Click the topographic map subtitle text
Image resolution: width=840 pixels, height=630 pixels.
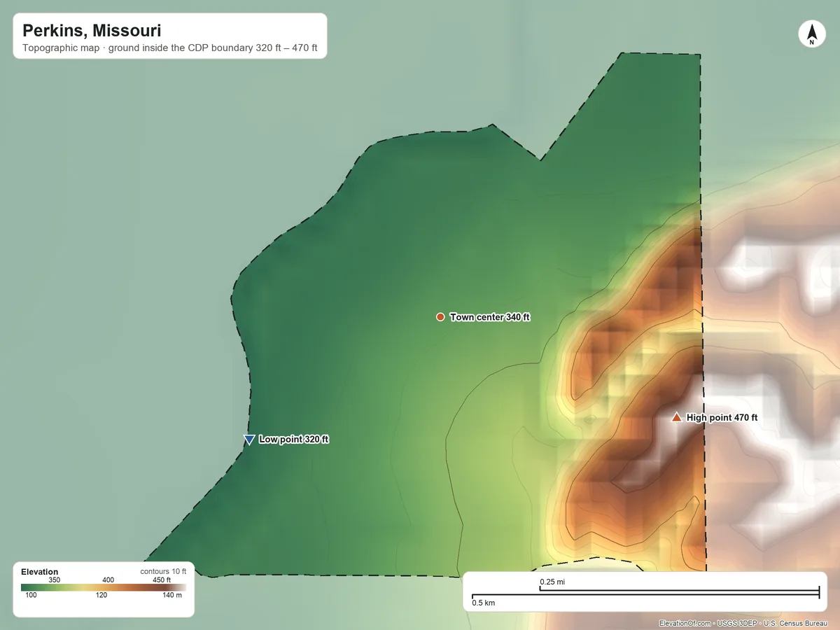tap(170, 50)
